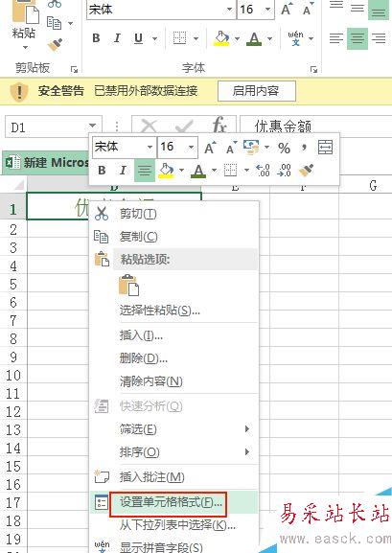Click mini toolbar comma style icon
The height and width of the screenshot is (553, 392).
pyautogui.click(x=304, y=148)
